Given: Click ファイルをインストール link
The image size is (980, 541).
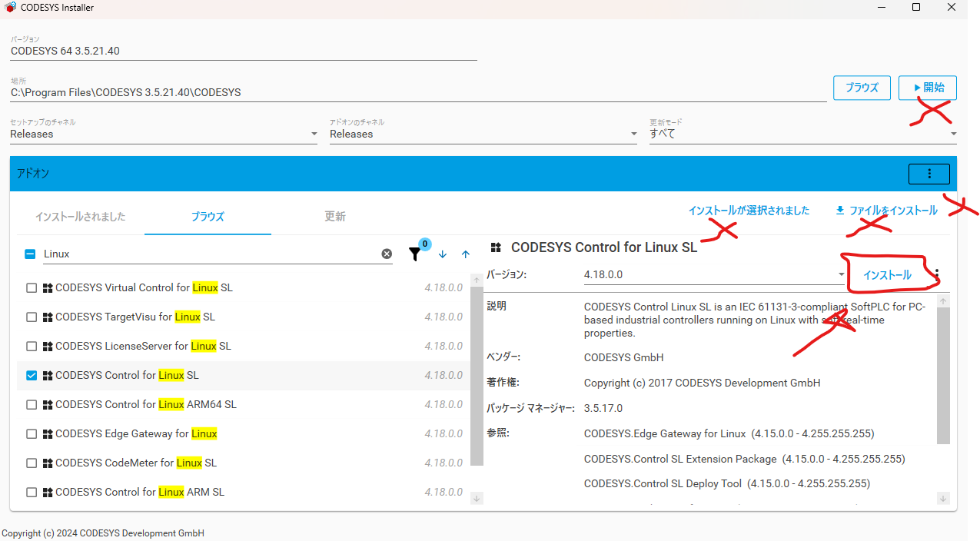Looking at the screenshot, I should (886, 211).
